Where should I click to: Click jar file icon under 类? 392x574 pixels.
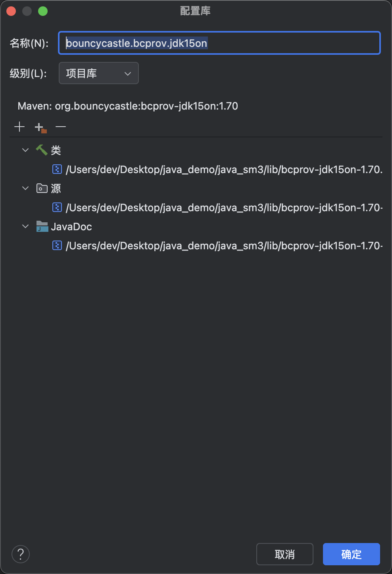pos(57,170)
